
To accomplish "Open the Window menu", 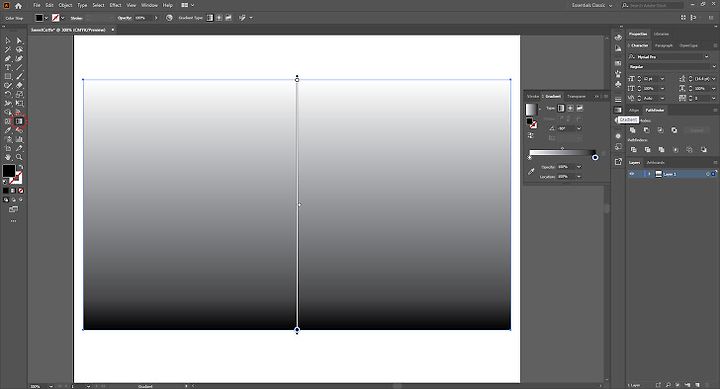I will 149,5.
